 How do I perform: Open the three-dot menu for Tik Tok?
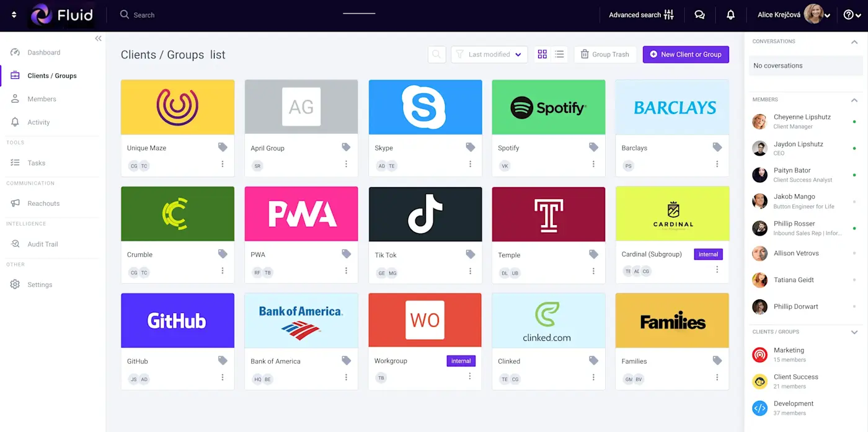(470, 271)
